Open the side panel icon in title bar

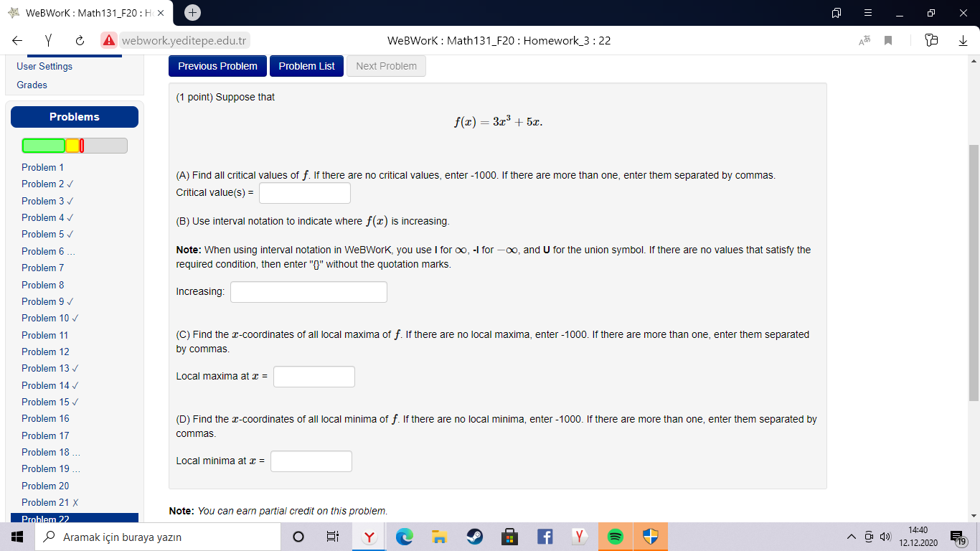(x=837, y=13)
